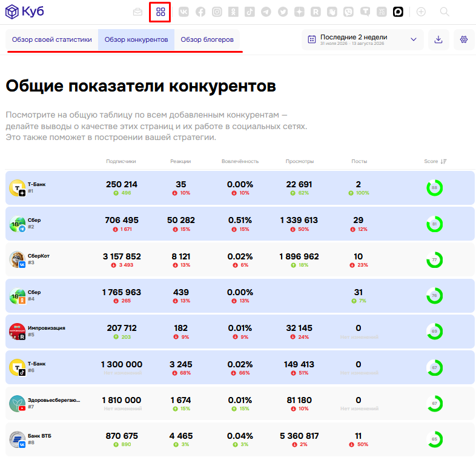Viewport: 476px width, 457px height.
Task: Open search with magnifier icon
Action: click(445, 12)
